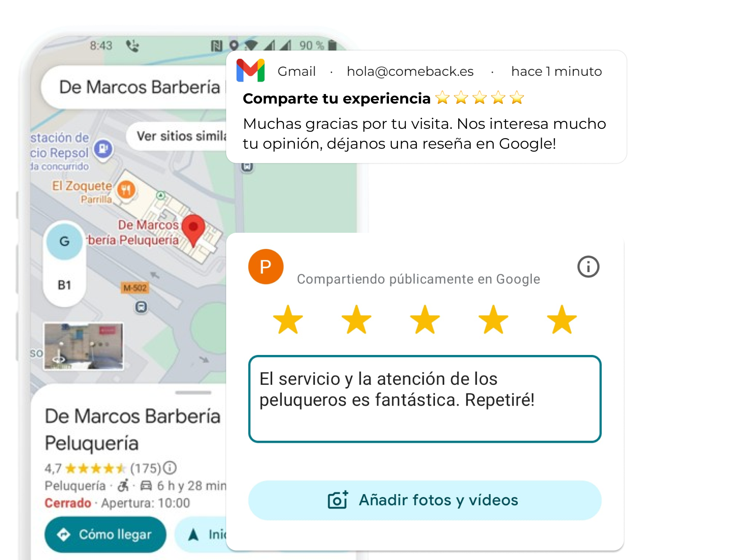The image size is (734, 560).
Task: Click Añadir fotos y vídeos button
Action: [425, 500]
